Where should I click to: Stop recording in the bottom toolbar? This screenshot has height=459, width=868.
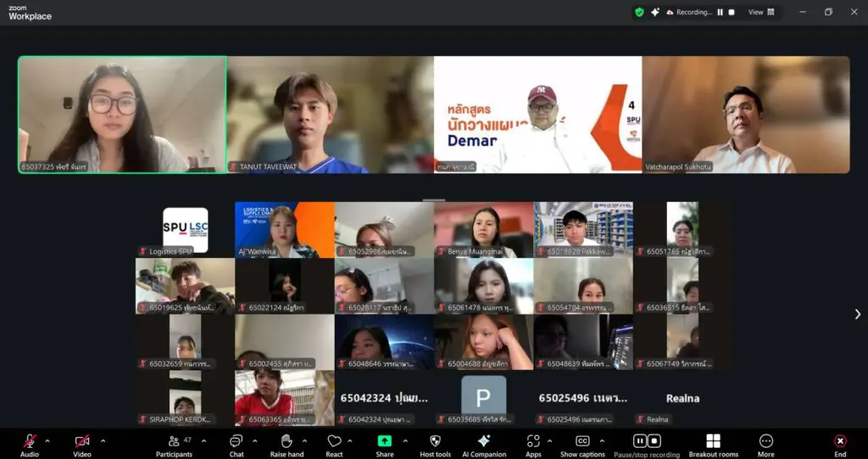(x=654, y=441)
